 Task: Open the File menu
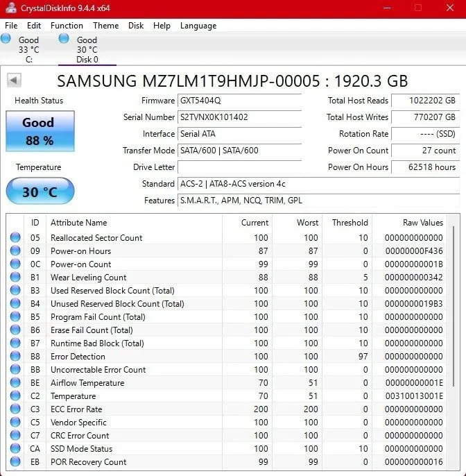(11, 26)
